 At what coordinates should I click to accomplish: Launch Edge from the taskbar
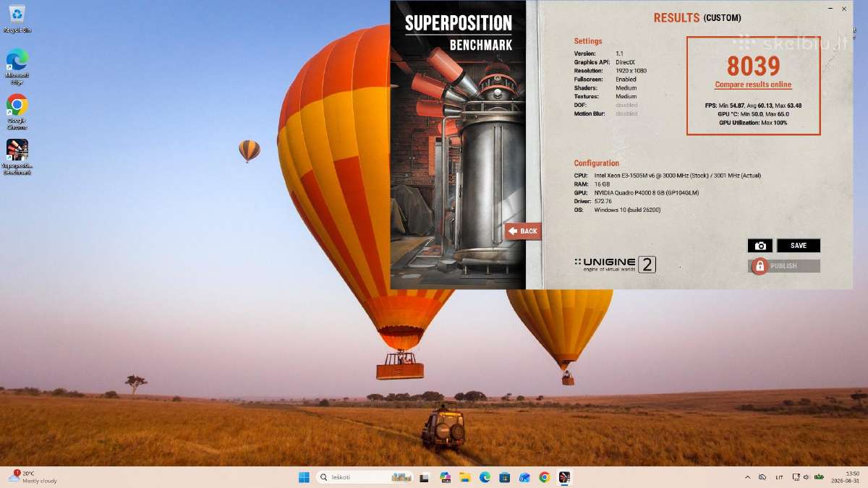coord(485,477)
